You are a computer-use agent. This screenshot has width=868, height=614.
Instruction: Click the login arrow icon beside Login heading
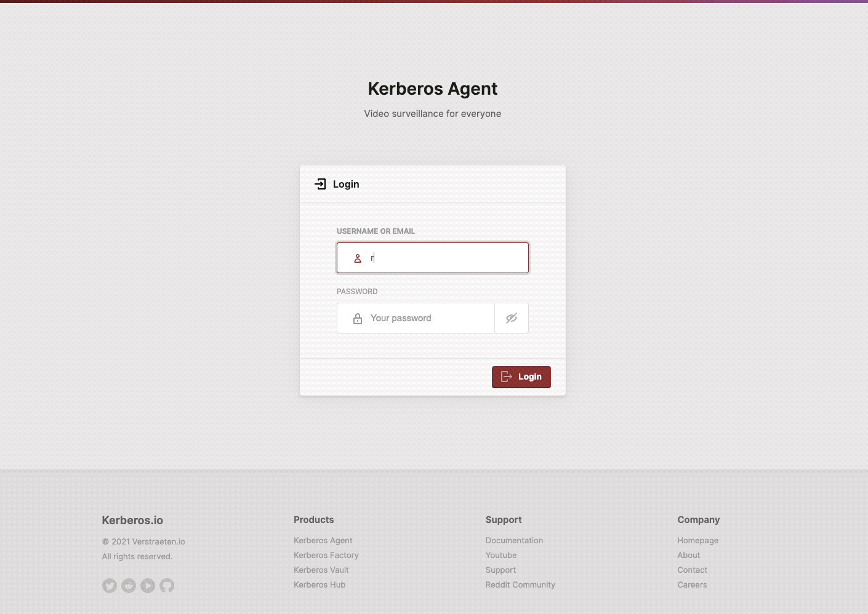pos(320,184)
